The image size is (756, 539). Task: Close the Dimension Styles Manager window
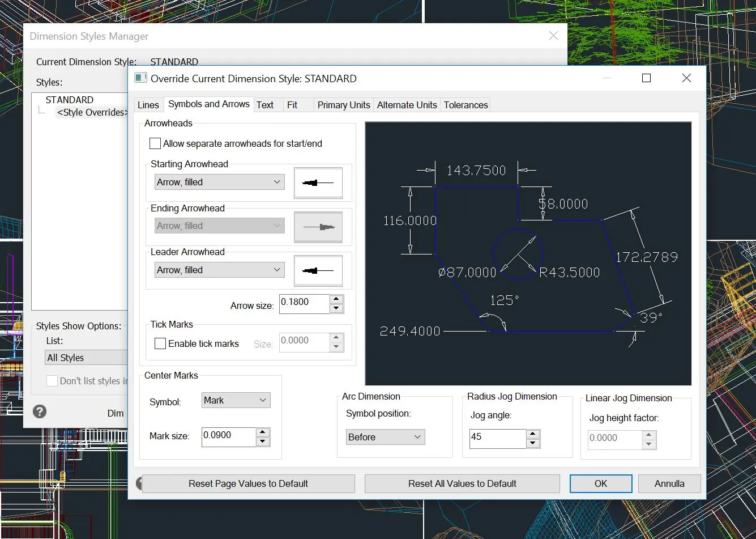[553, 36]
